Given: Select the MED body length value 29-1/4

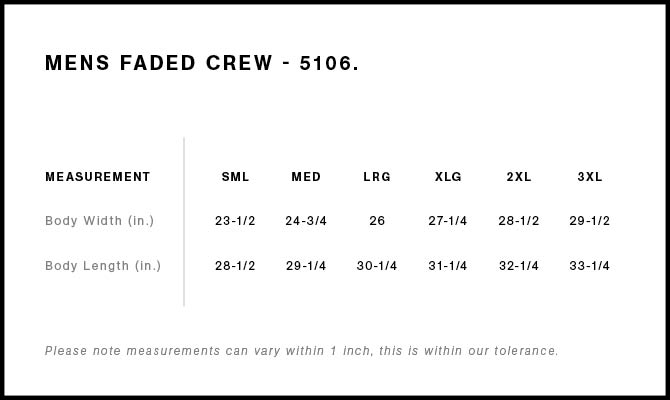Looking at the screenshot, I should [x=306, y=266].
